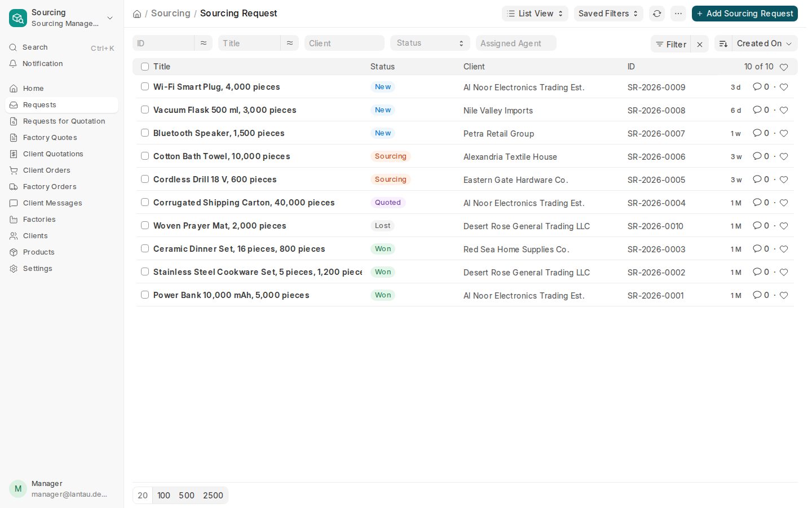Image resolution: width=812 pixels, height=508 pixels.
Task: Set page size to 2500
Action: click(213, 496)
